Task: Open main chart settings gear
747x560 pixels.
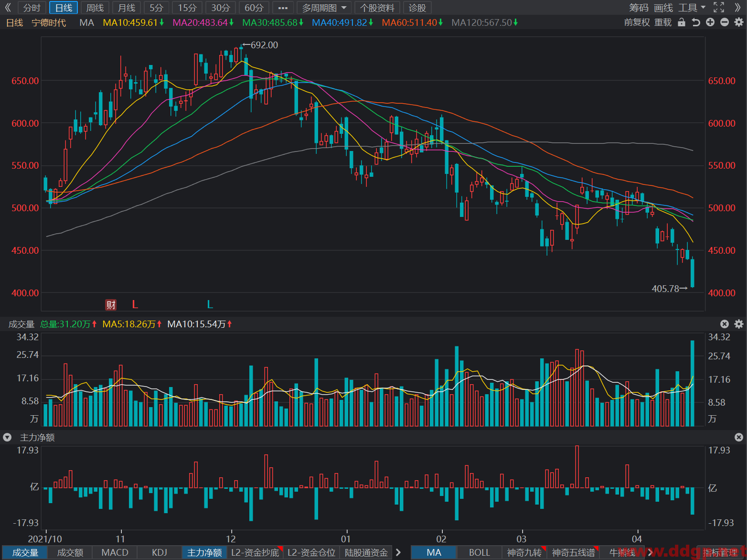Action: tap(739, 22)
